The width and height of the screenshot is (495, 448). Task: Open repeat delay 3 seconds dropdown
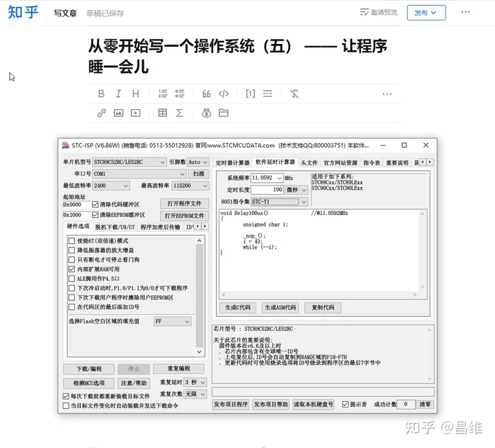tap(195, 382)
